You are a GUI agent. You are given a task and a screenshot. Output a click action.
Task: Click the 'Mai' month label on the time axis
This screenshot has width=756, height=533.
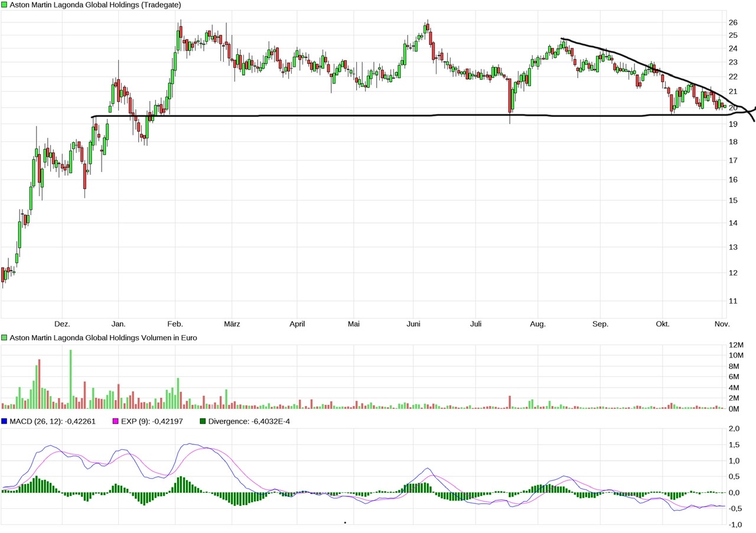pos(354,324)
